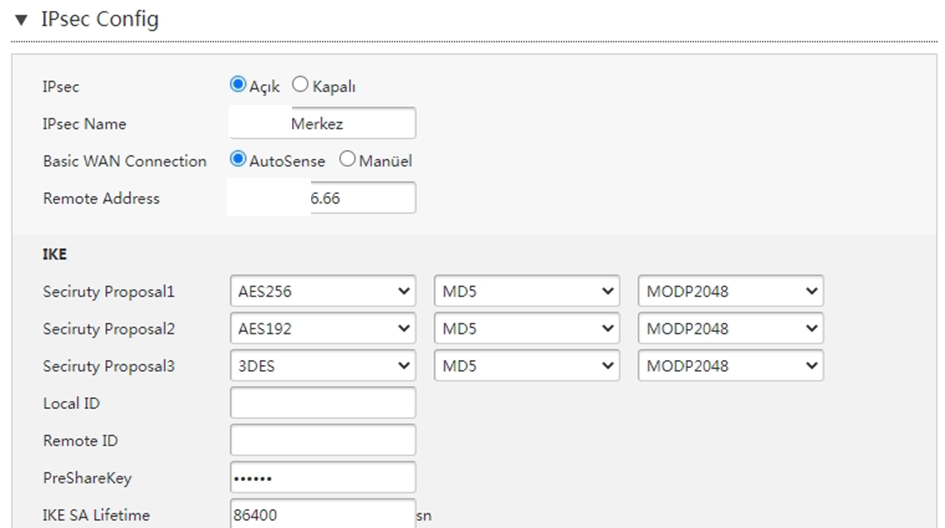Collapse the IPsec Config section triangle

coord(21,20)
